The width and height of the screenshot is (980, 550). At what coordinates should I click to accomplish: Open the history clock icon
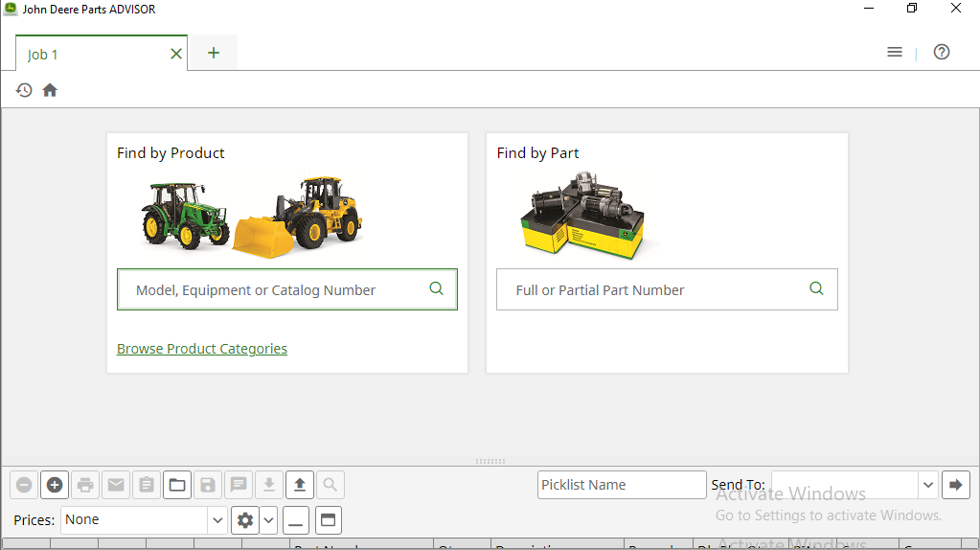pos(24,90)
